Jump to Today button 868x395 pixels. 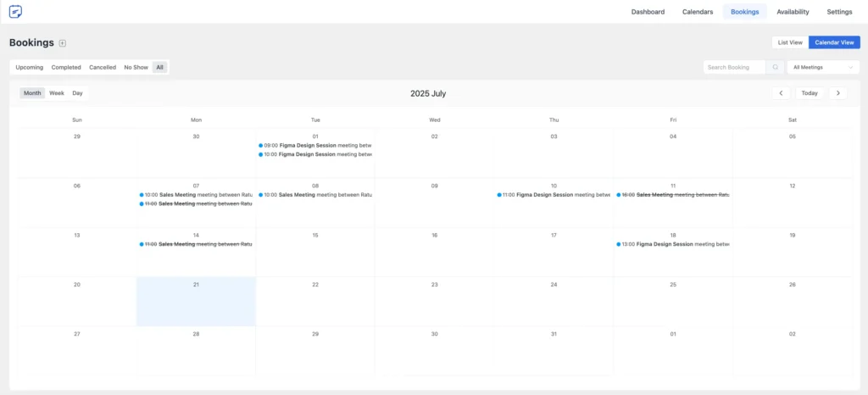810,93
